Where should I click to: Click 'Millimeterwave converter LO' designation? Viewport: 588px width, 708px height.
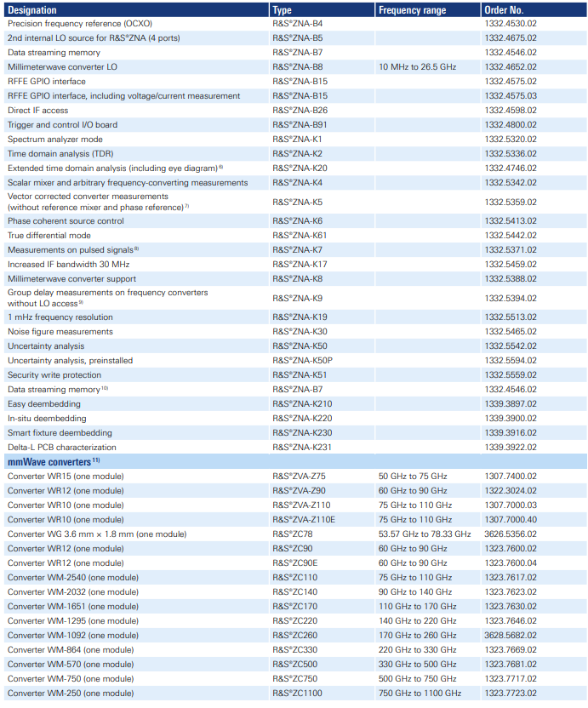tap(62, 67)
